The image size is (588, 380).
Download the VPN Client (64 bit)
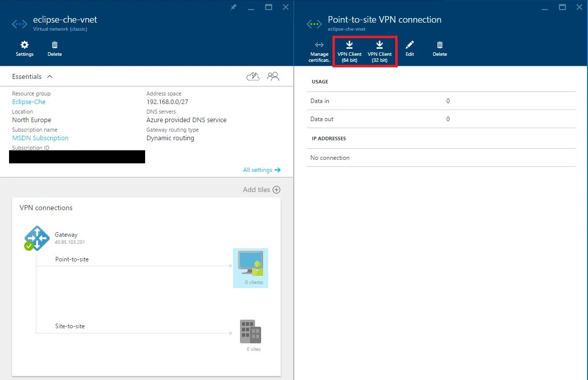click(x=349, y=52)
